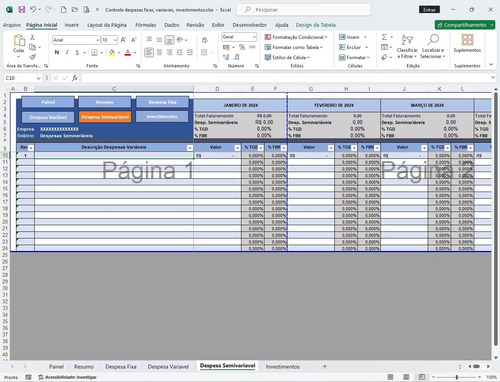
Task: Open Suplementos add-ins
Action: (x=467, y=43)
